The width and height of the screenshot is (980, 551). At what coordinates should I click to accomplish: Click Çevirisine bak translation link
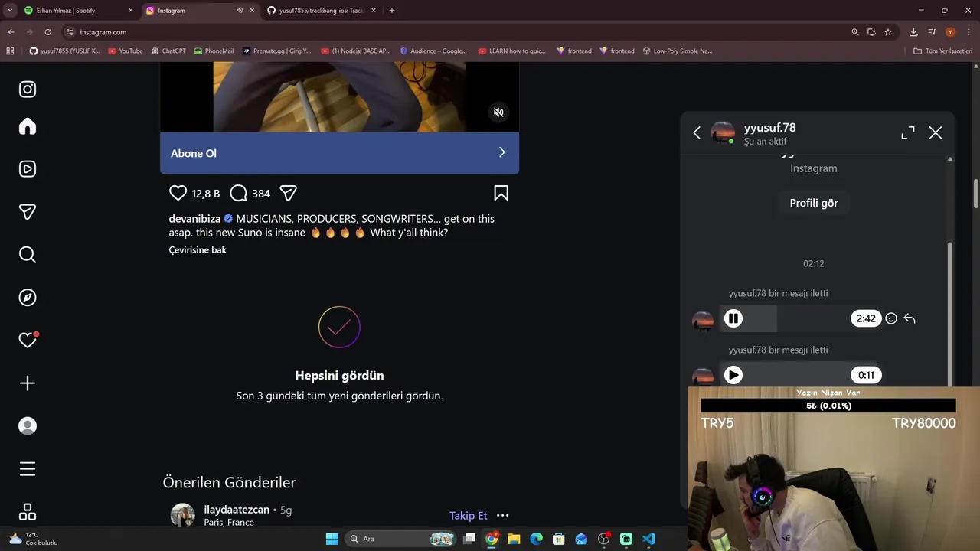[198, 249]
